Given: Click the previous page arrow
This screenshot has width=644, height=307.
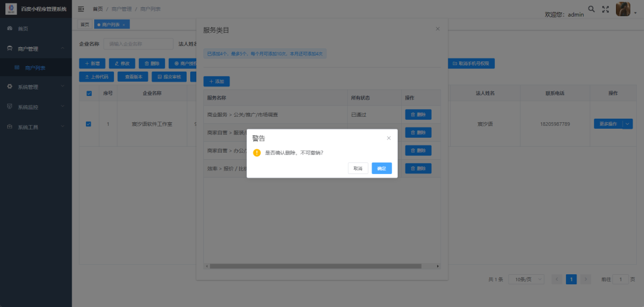Looking at the screenshot, I should tap(557, 279).
